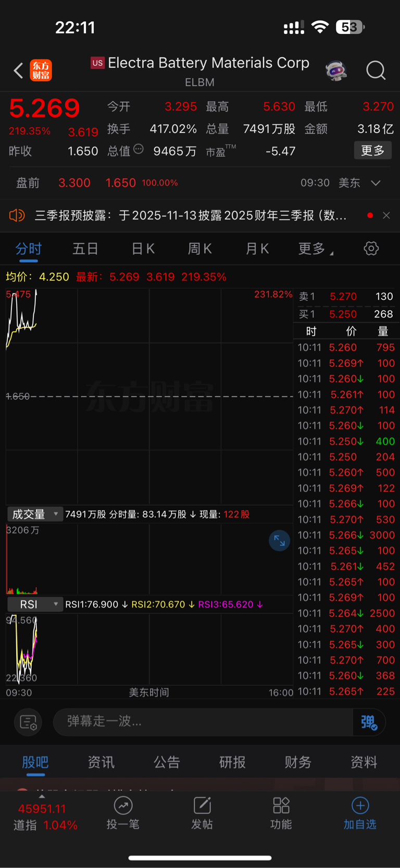The height and width of the screenshot is (868, 400).
Task: Open the danmaku settings list icon
Action: pyautogui.click(x=28, y=722)
